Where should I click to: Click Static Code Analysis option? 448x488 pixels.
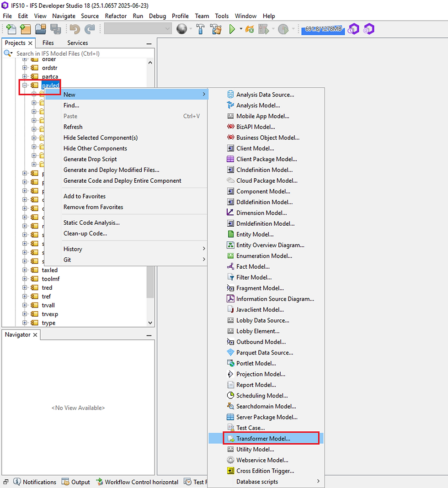pos(126,223)
